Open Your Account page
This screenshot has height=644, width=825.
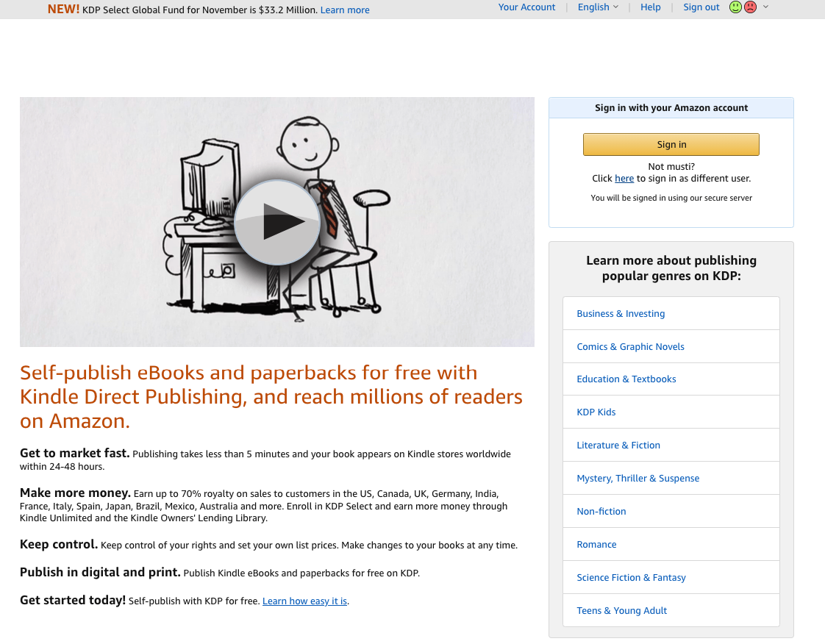click(526, 7)
